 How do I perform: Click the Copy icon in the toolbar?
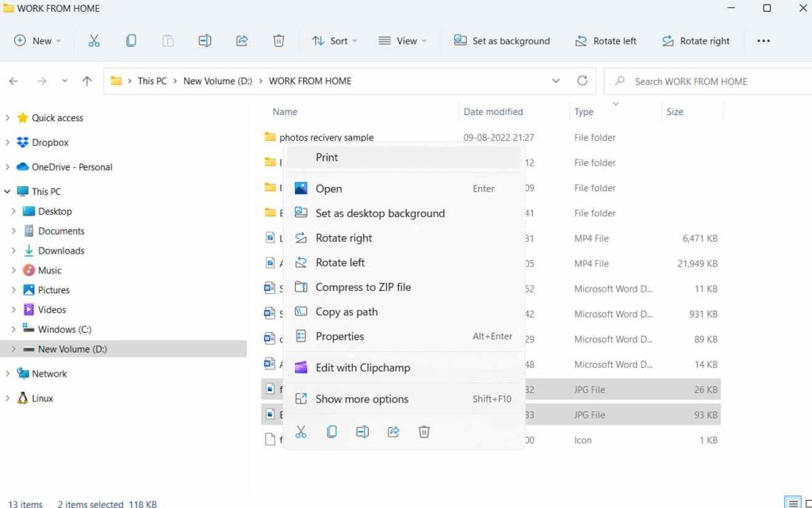131,41
